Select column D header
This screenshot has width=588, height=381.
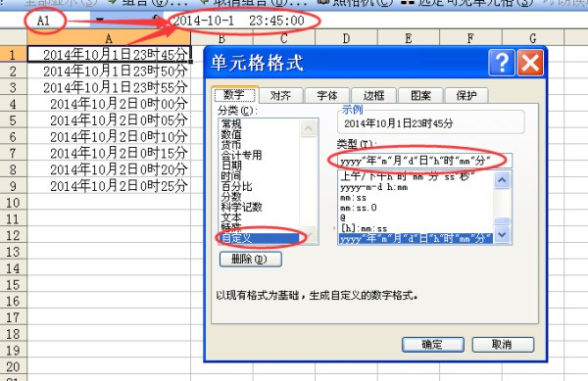[346, 38]
